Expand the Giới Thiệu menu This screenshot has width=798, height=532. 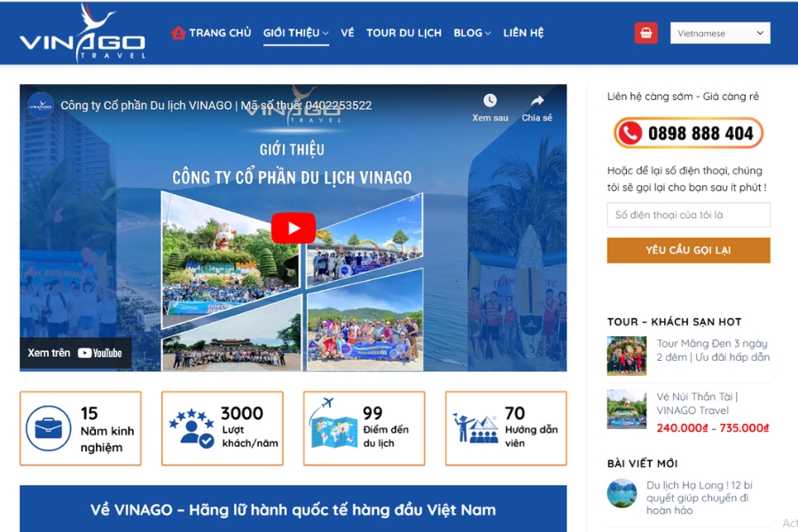pos(295,33)
